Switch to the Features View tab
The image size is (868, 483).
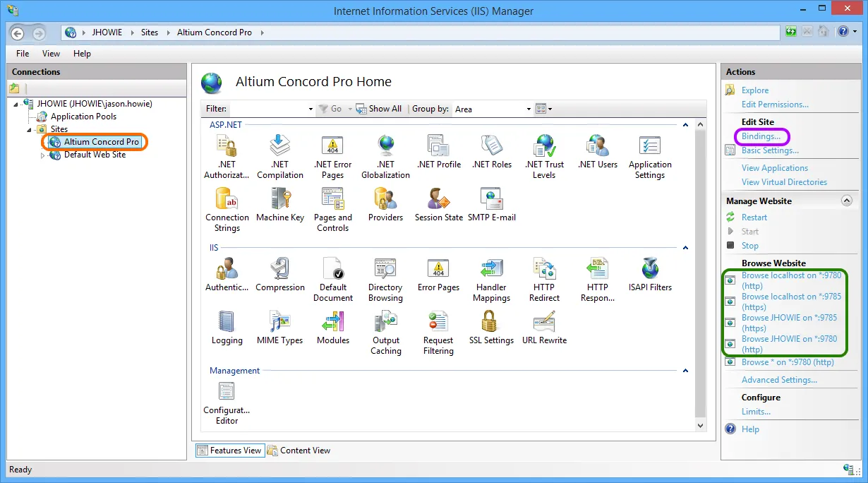[x=229, y=451]
